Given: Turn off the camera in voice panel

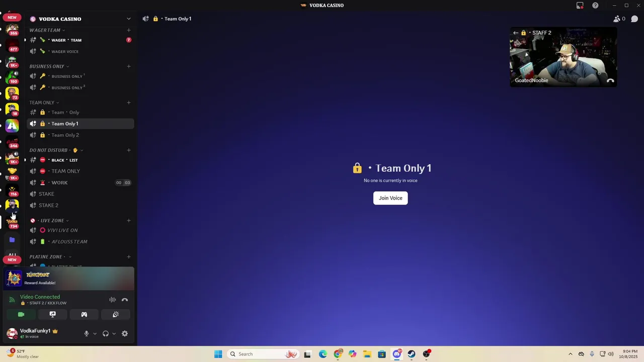Looking at the screenshot, I should coord(21,314).
